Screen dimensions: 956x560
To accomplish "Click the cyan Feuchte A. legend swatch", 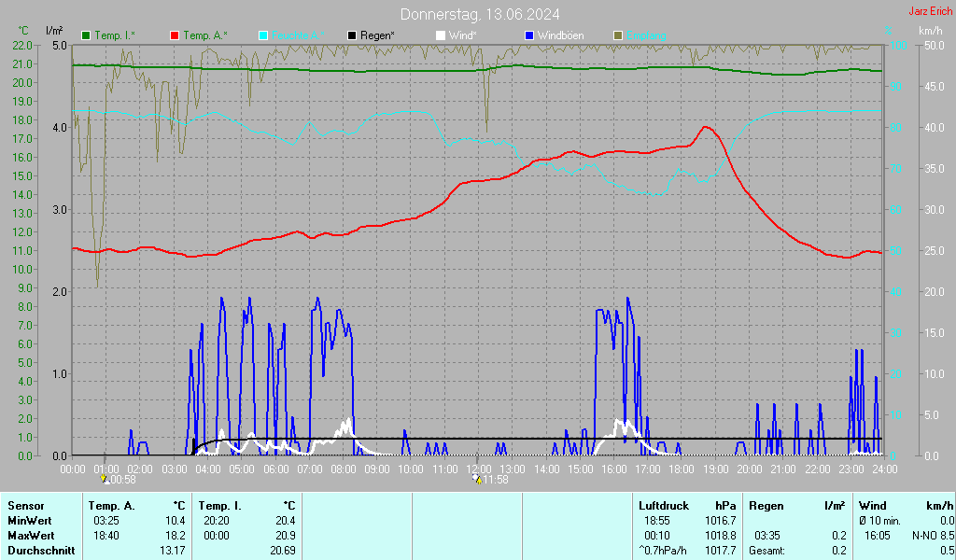I will 262,36.
